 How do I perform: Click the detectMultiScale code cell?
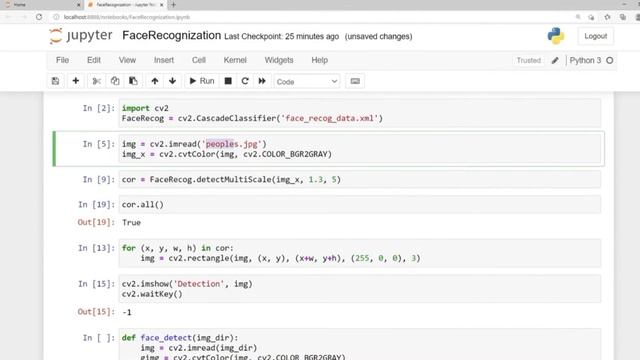click(x=360, y=180)
